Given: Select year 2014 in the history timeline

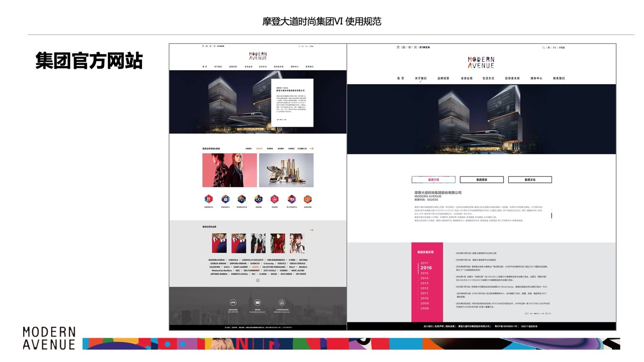Looking at the screenshot, I should click(x=425, y=278).
